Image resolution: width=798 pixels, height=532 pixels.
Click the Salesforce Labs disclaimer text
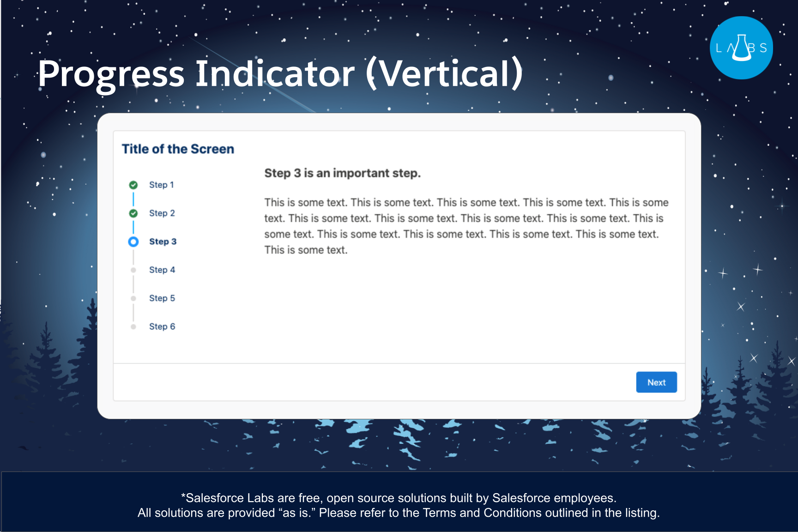(x=399, y=505)
